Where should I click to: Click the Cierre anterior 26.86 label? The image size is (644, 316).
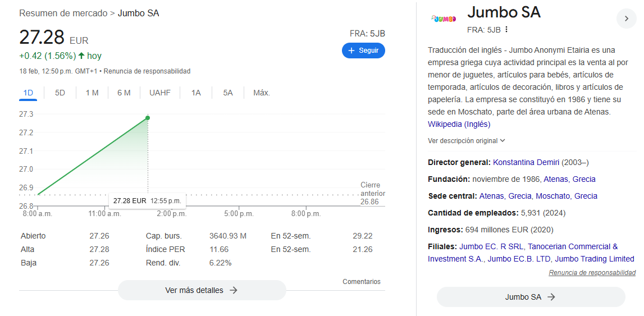tap(372, 193)
